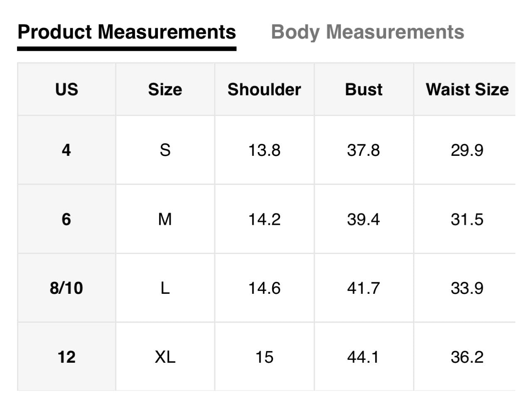Select the US size 12 row label
The image size is (532, 406).
(66, 357)
